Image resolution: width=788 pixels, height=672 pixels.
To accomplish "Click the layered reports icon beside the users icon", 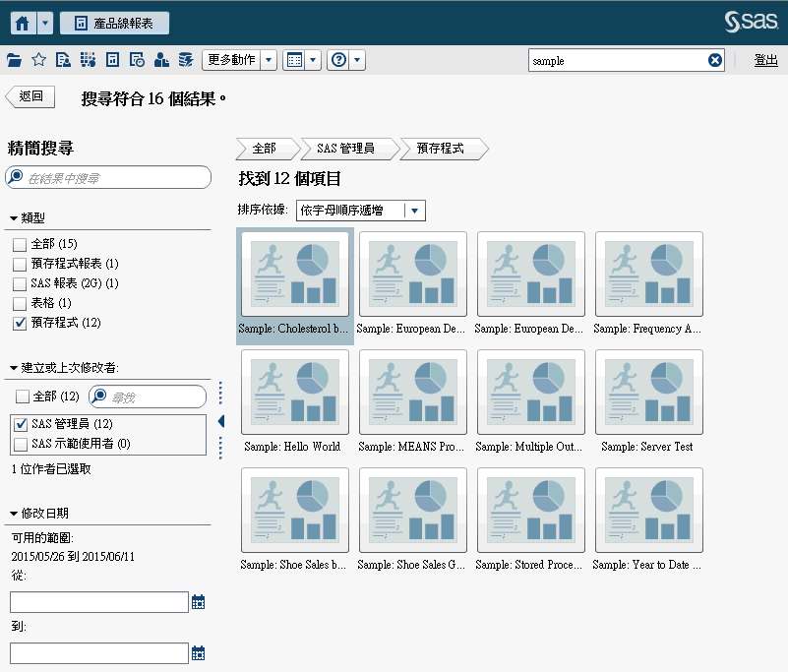I will (x=184, y=59).
